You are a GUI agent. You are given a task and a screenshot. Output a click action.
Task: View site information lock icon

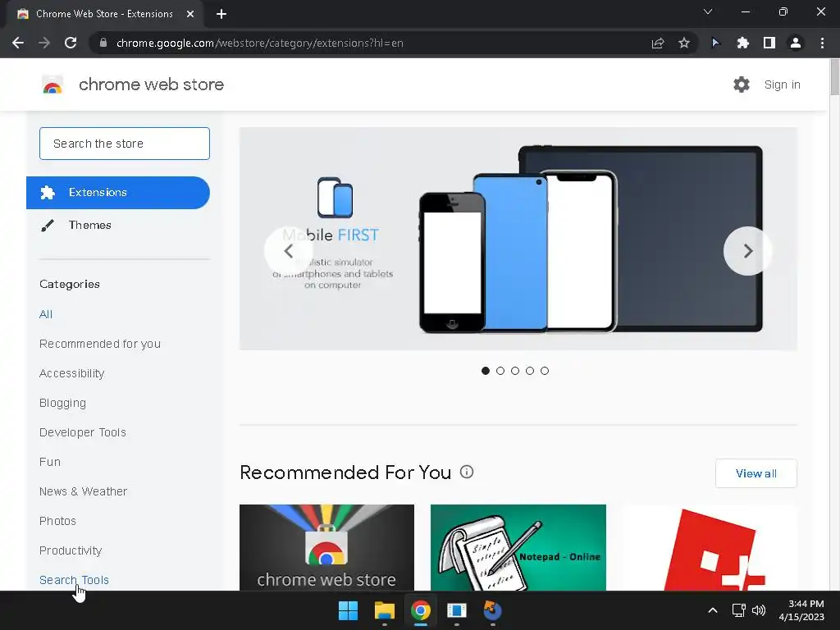[x=103, y=43]
